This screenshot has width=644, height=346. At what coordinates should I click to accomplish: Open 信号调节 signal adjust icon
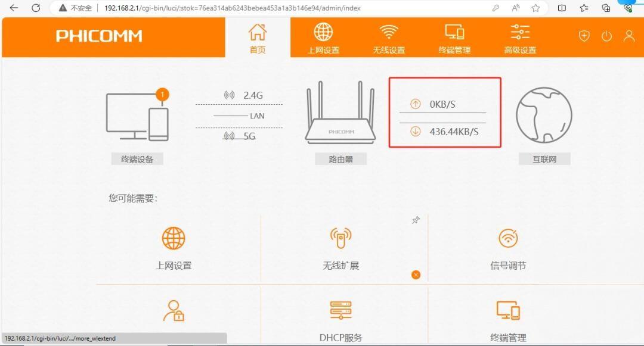(x=508, y=238)
